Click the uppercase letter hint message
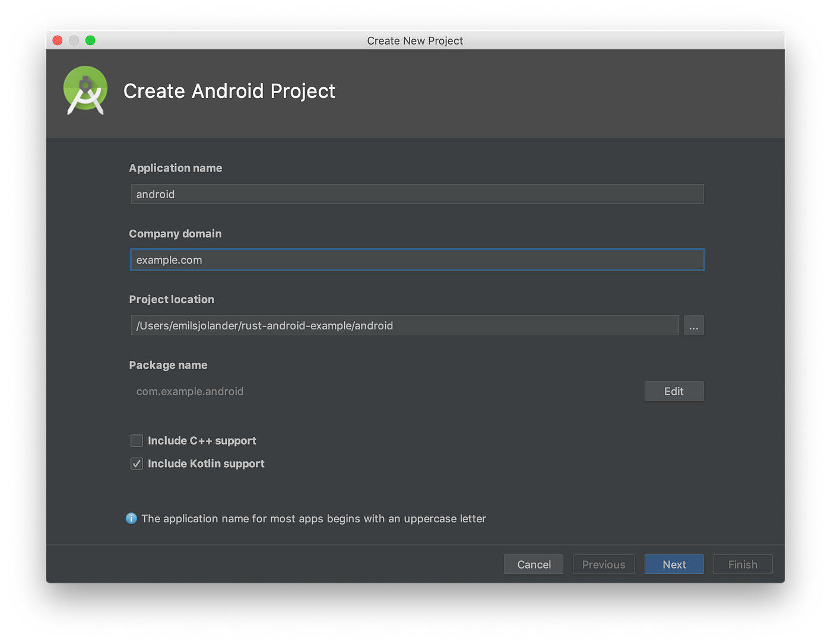The height and width of the screenshot is (644, 831). click(x=313, y=519)
